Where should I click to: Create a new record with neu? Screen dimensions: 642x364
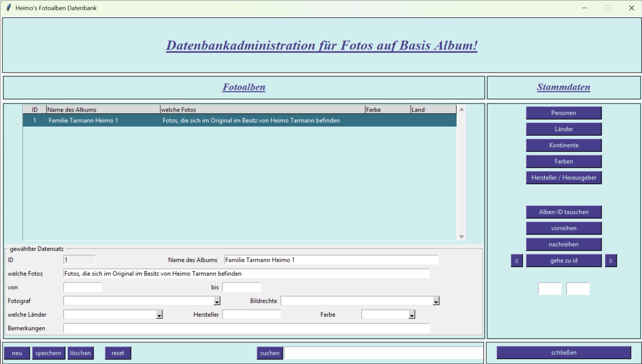(x=17, y=353)
